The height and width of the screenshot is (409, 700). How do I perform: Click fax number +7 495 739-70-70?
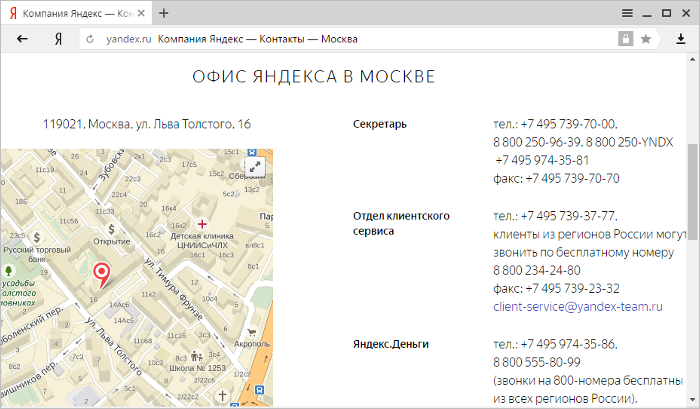click(x=573, y=179)
